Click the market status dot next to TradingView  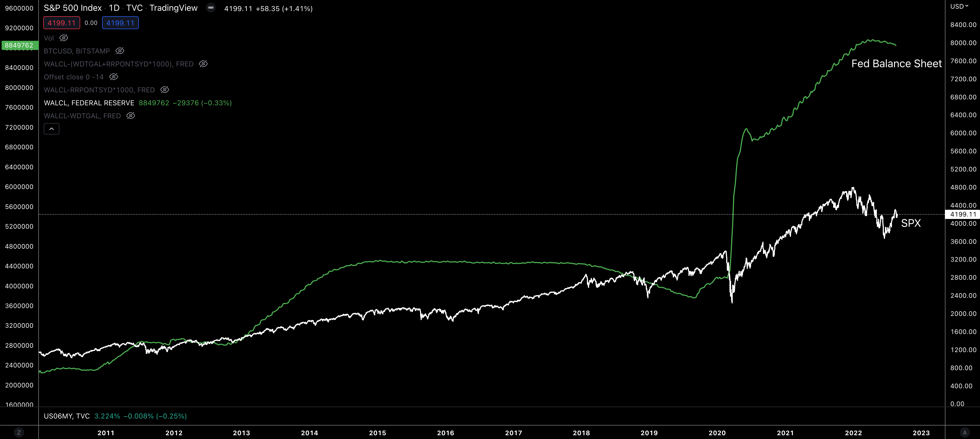(210, 8)
